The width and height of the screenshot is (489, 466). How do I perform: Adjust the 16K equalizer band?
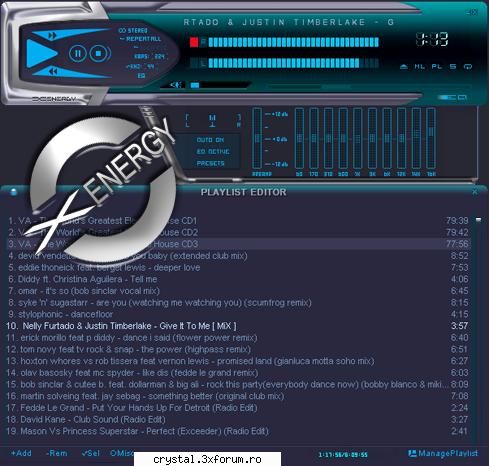[x=431, y=138]
